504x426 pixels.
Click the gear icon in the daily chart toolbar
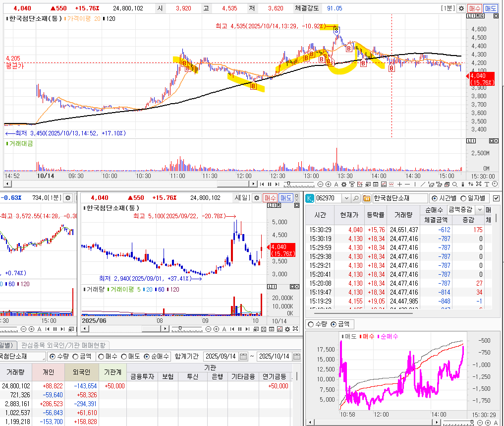pyautogui.click(x=287, y=329)
